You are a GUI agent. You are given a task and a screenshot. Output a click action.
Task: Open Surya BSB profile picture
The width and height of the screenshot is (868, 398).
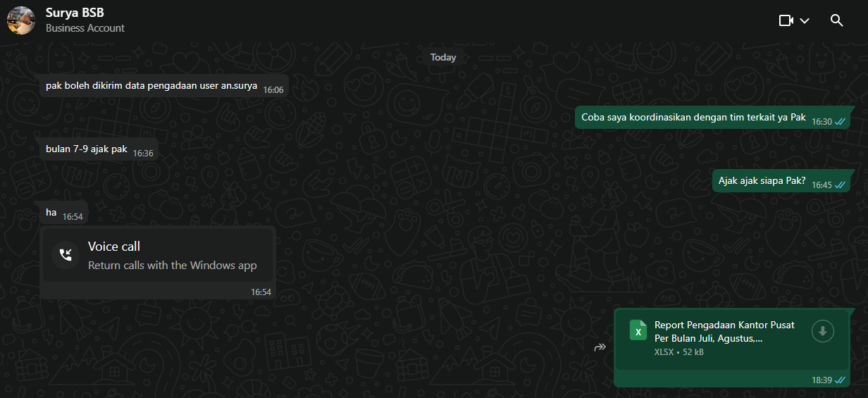coord(20,20)
